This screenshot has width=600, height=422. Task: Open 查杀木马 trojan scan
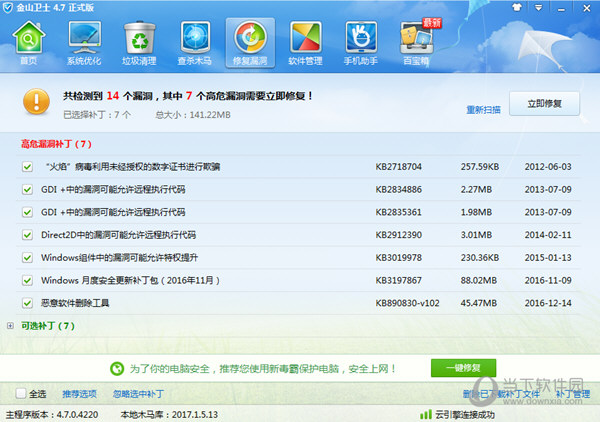coord(192,42)
